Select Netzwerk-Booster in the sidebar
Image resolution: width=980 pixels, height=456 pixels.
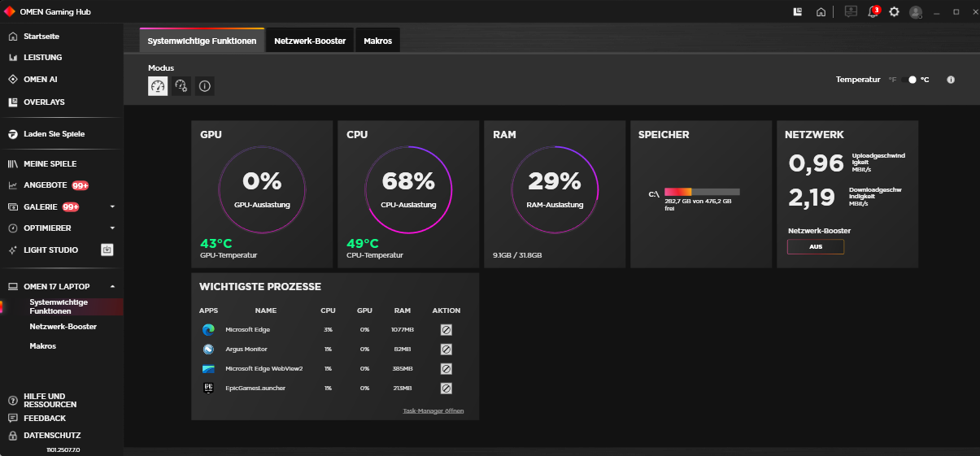click(63, 327)
